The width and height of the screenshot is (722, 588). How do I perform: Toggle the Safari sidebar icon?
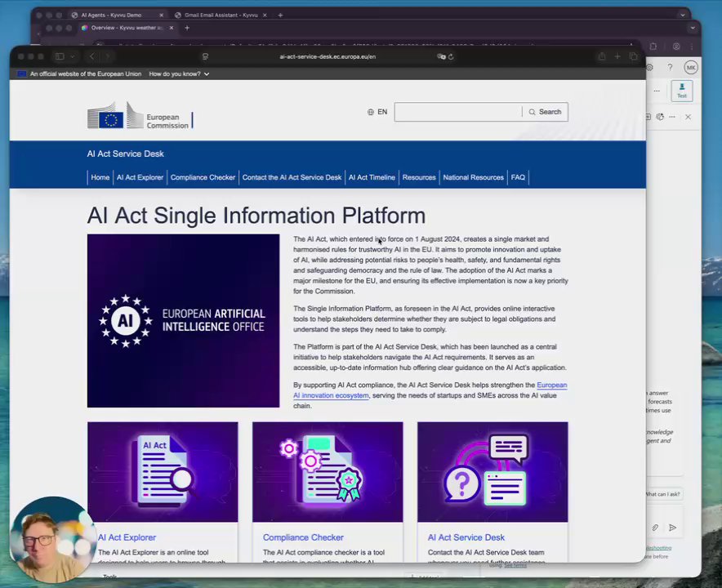click(60, 56)
